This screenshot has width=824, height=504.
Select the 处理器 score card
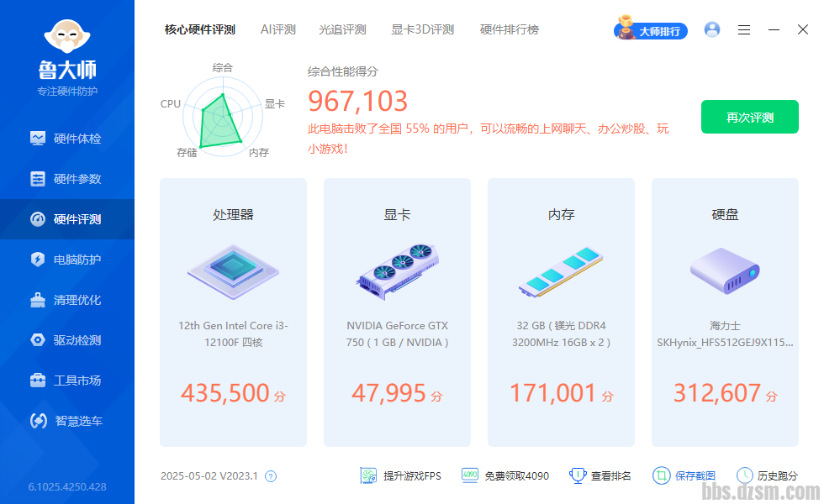233,312
